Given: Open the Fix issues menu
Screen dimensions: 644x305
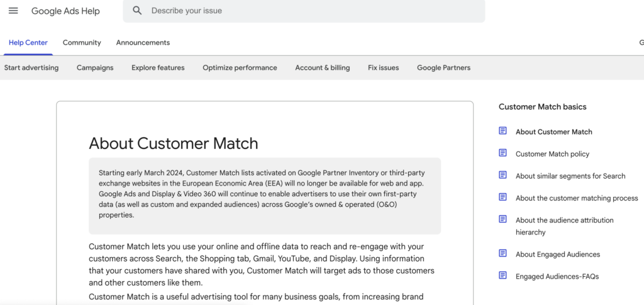Looking at the screenshot, I should click(383, 68).
